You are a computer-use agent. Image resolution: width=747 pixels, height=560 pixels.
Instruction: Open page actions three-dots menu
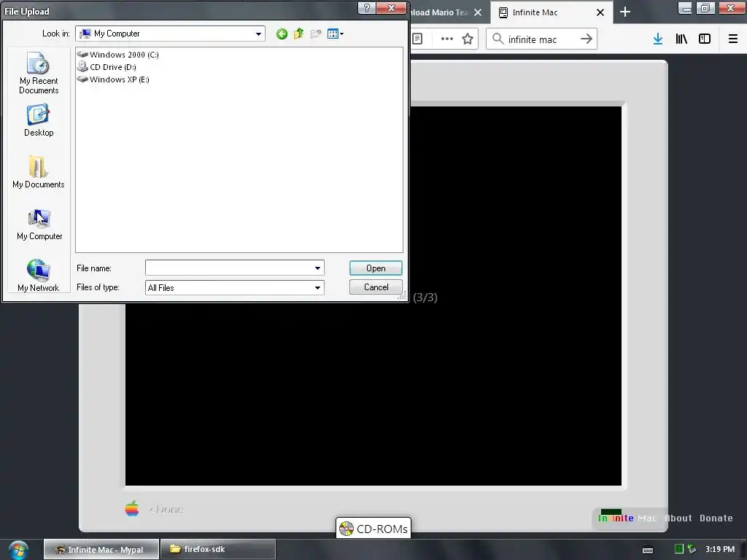(446, 39)
